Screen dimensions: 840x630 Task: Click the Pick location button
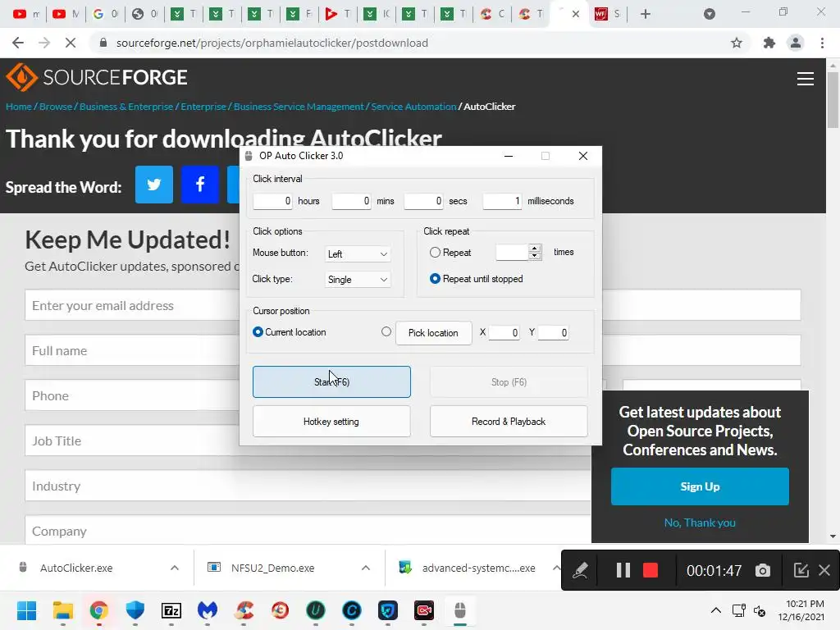pos(433,333)
